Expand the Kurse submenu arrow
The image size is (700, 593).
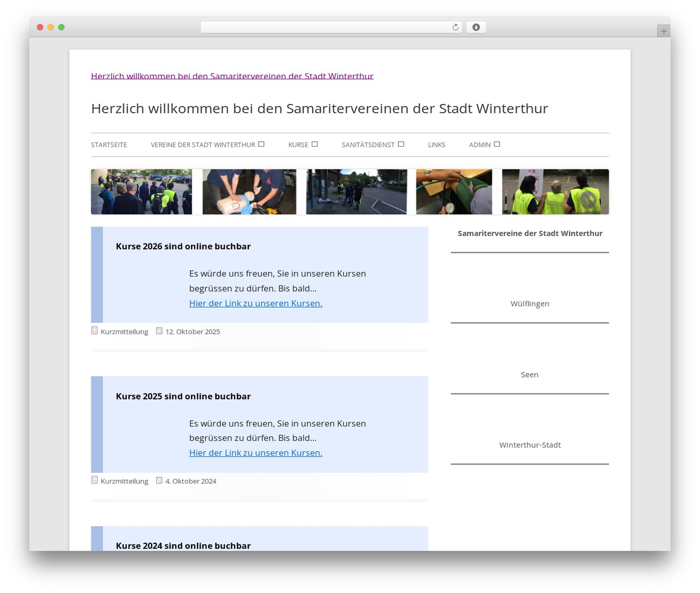pyautogui.click(x=314, y=144)
